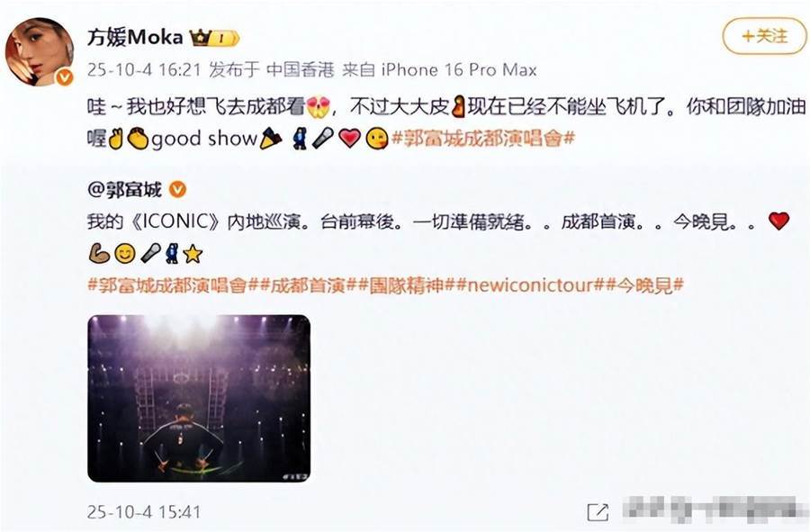The width and height of the screenshot is (810, 532).
Task: Click the flexed arm emoji
Action: [99, 253]
